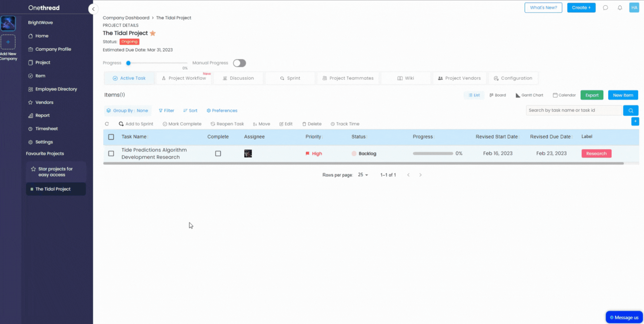Open the assignee avatar thumbnail
The image size is (644, 324).
(248, 154)
